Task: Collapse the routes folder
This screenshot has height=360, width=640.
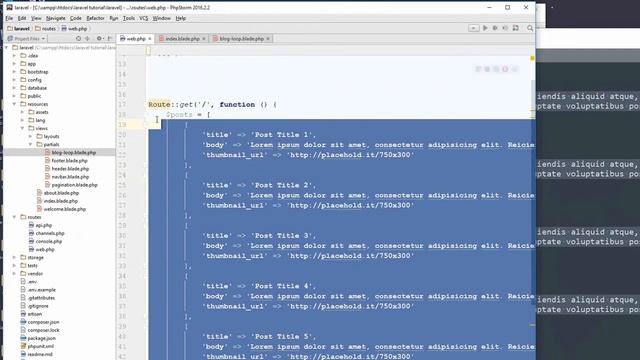Action: click(15, 217)
